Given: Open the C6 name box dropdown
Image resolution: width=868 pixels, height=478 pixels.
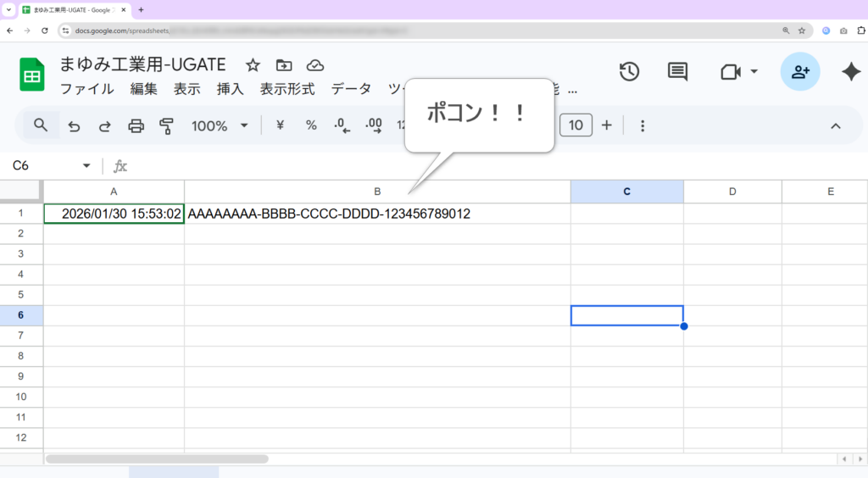Looking at the screenshot, I should (x=86, y=166).
